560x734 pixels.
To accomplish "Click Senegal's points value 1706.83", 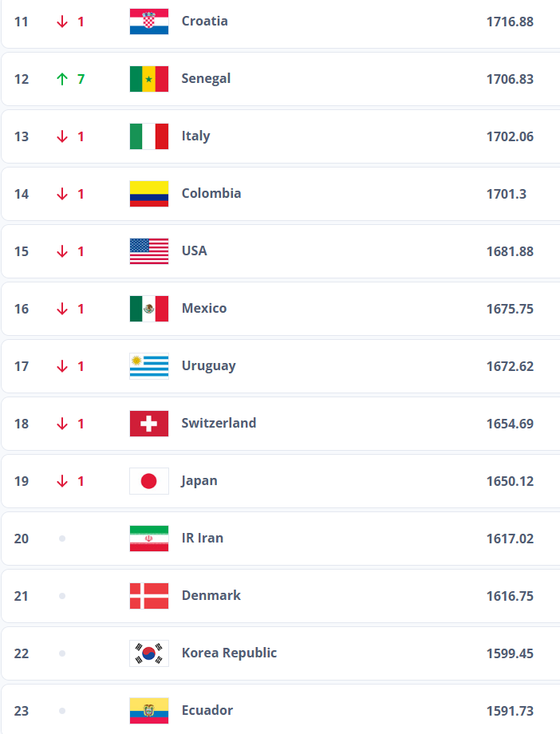I will click(x=510, y=79).
